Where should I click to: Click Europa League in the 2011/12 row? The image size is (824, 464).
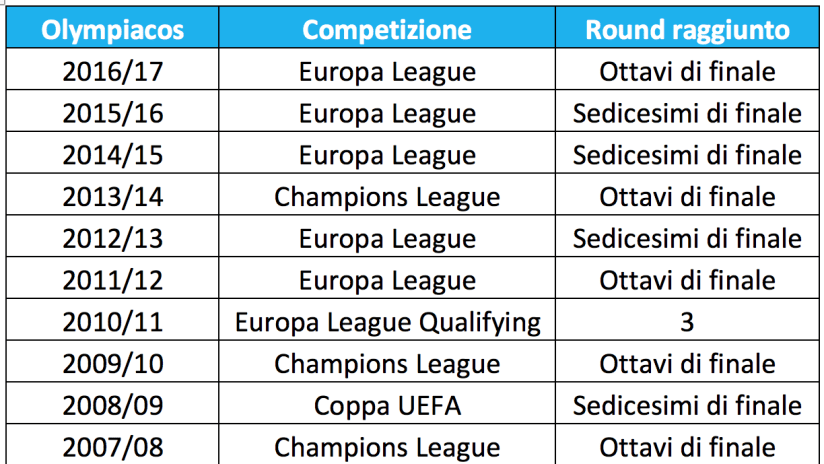coord(387,278)
